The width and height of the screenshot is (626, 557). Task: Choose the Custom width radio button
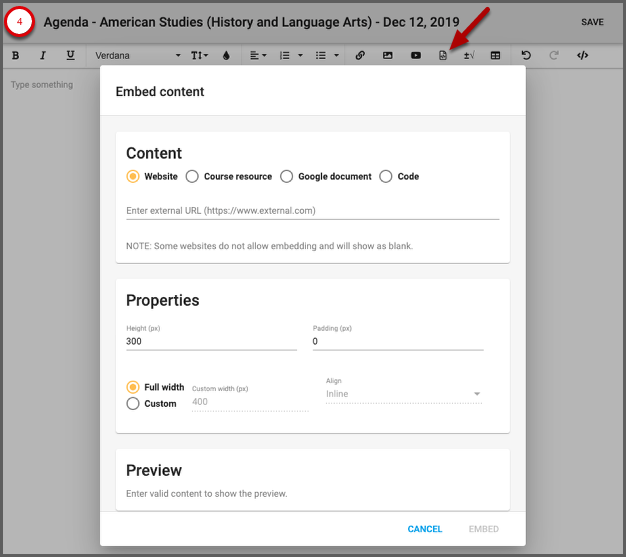coord(133,404)
